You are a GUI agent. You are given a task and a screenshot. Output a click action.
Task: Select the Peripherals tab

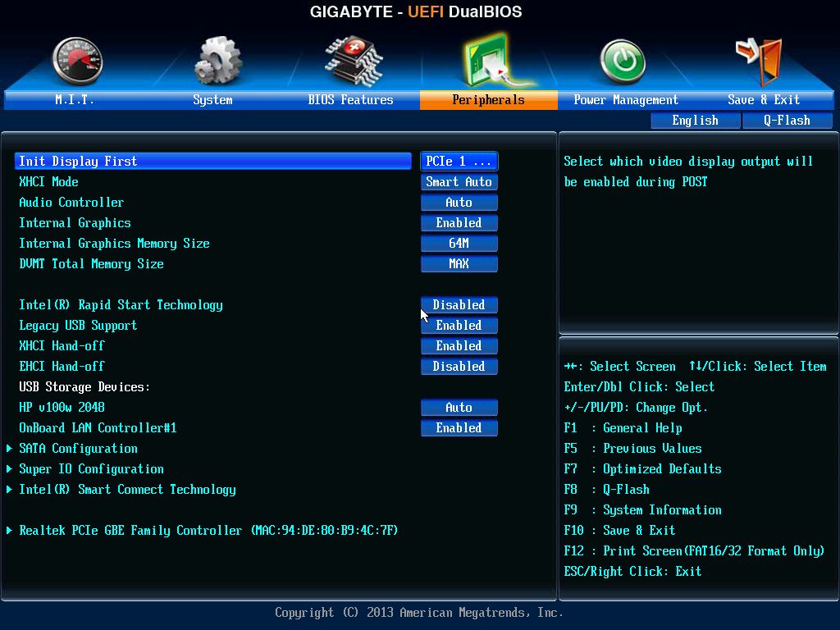click(x=489, y=99)
